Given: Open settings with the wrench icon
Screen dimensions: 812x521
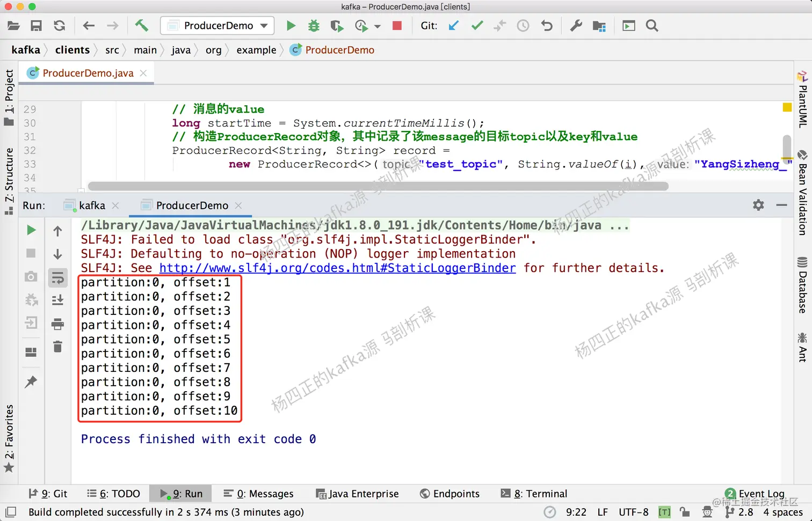Looking at the screenshot, I should [576, 26].
